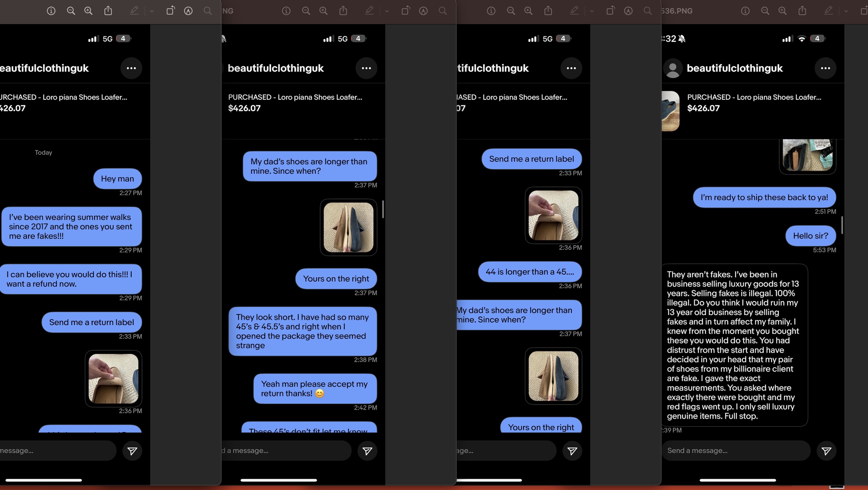Screen dimensions: 868x490
Task: Toggle the Markup toolbar in the third window
Action: click(628, 11)
